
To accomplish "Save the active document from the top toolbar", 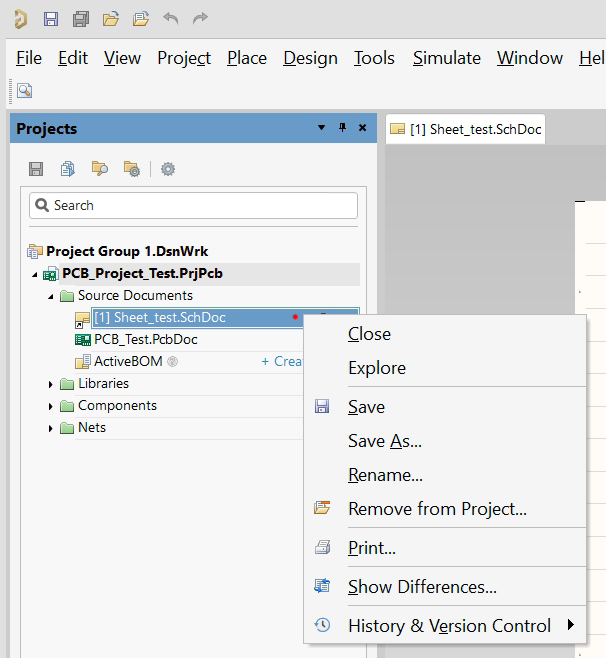I will [x=51, y=19].
